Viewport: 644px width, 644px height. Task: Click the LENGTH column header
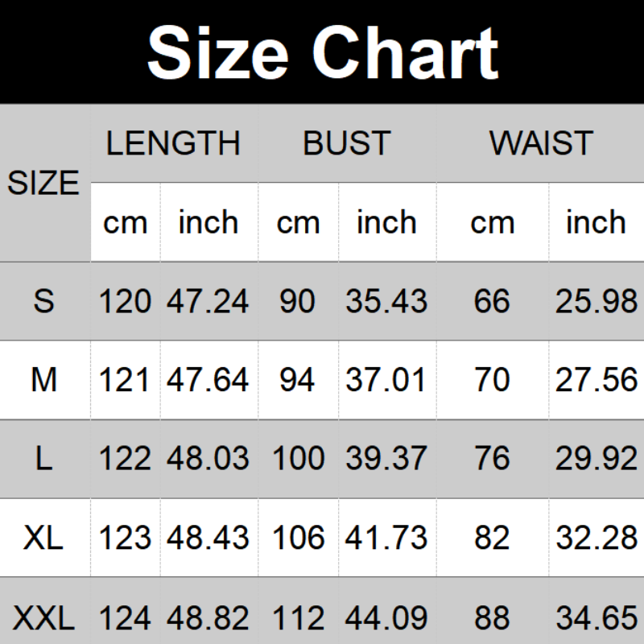(174, 143)
